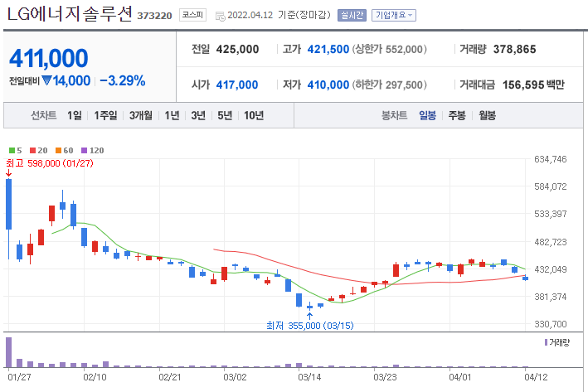Click the 634,746 price axis label
This screenshot has height=392, width=588.
[x=550, y=159]
